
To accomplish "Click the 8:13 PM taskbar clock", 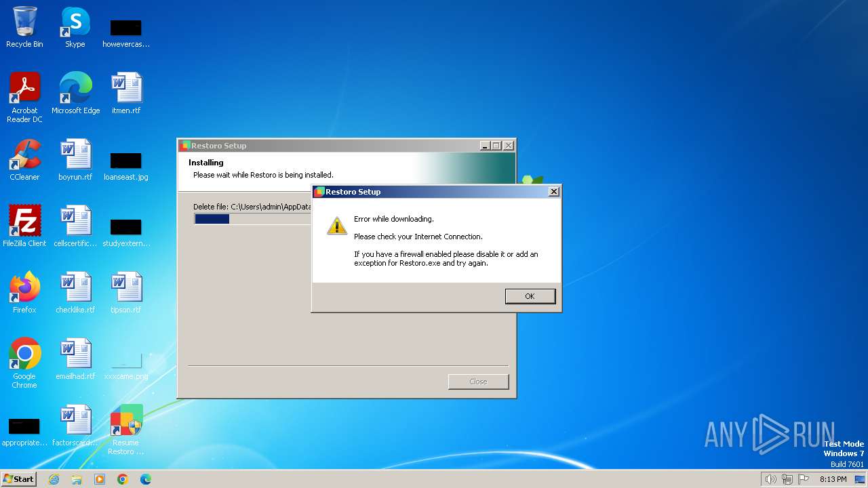I will pyautogui.click(x=833, y=479).
